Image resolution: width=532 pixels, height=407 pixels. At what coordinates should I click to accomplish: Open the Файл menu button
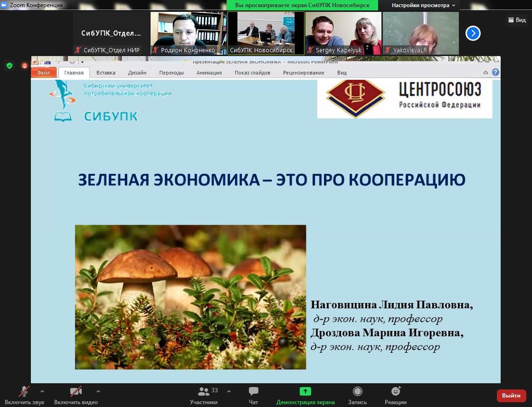43,73
